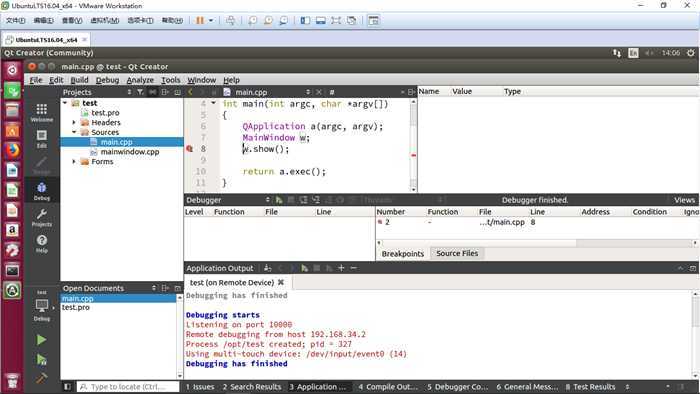The width and height of the screenshot is (700, 394).
Task: Select mainwindow.cpp in the project tree
Action: 129,152
